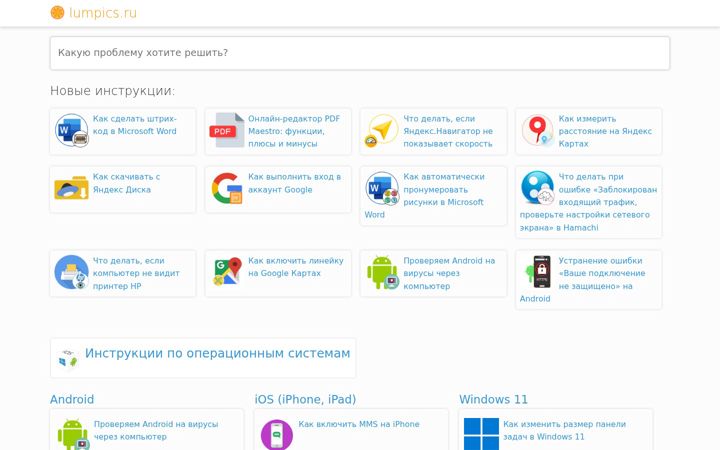This screenshot has height=450, width=720.
Task: Click the orange lumpics.ru logo icon
Action: click(57, 12)
